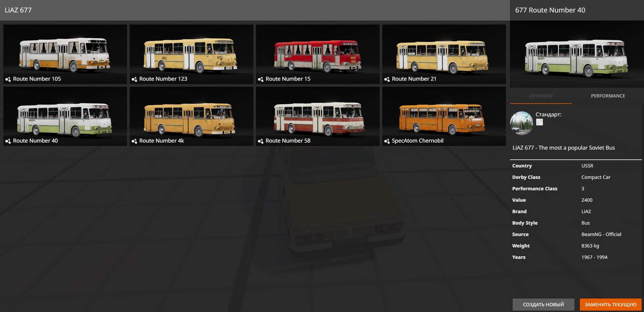Choose the orange SpecAtom Chernobil bus thumbnail
This screenshot has height=312, width=644.
pyautogui.click(x=444, y=116)
